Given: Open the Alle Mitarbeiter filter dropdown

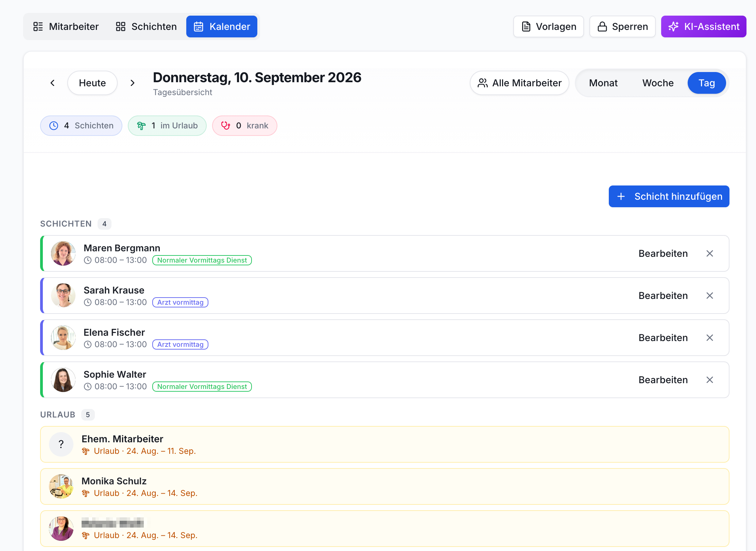Looking at the screenshot, I should click(519, 83).
